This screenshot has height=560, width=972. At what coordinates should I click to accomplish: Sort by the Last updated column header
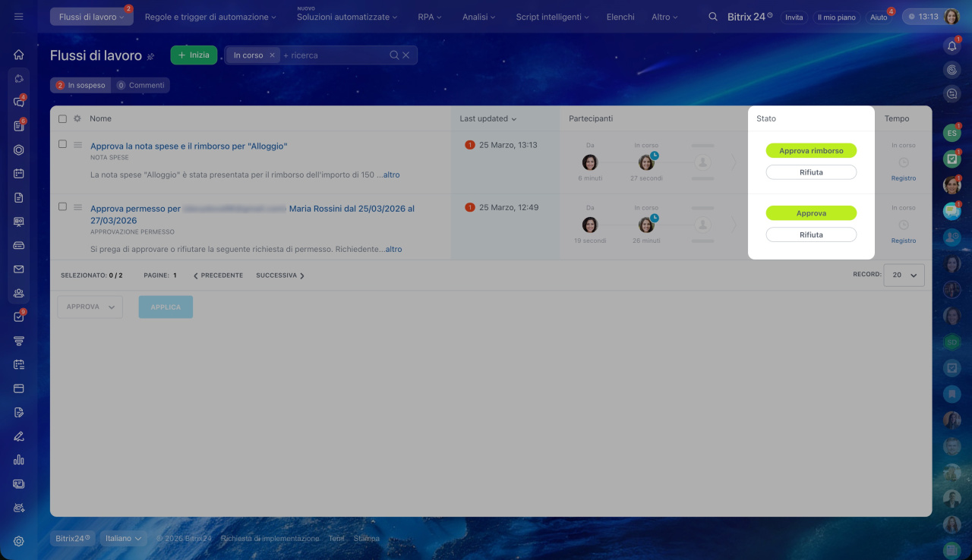pyautogui.click(x=488, y=118)
